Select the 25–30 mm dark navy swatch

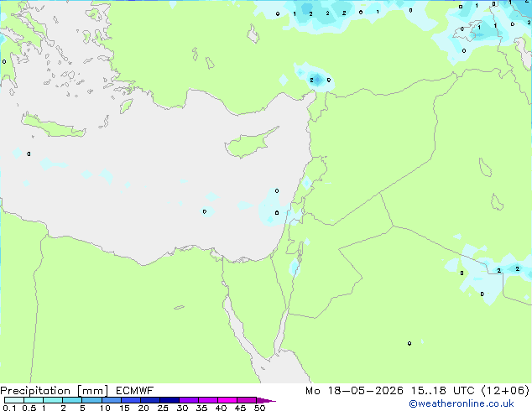(170, 400)
